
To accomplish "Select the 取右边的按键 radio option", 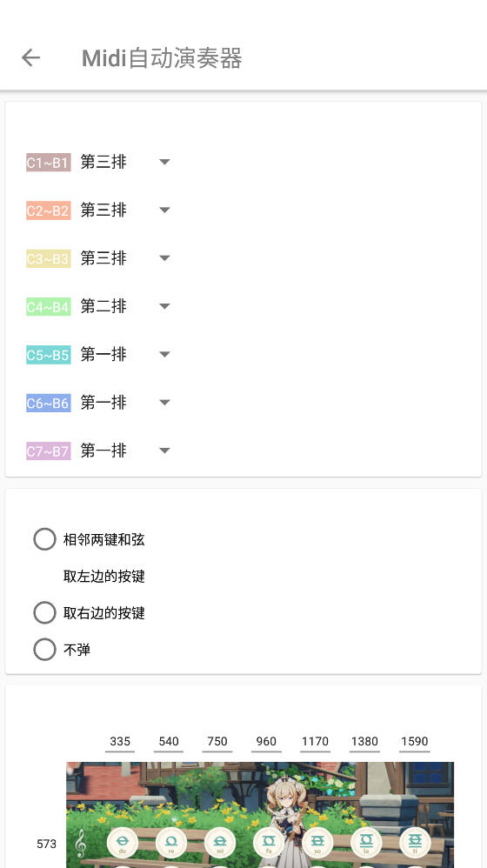I will tap(45, 613).
